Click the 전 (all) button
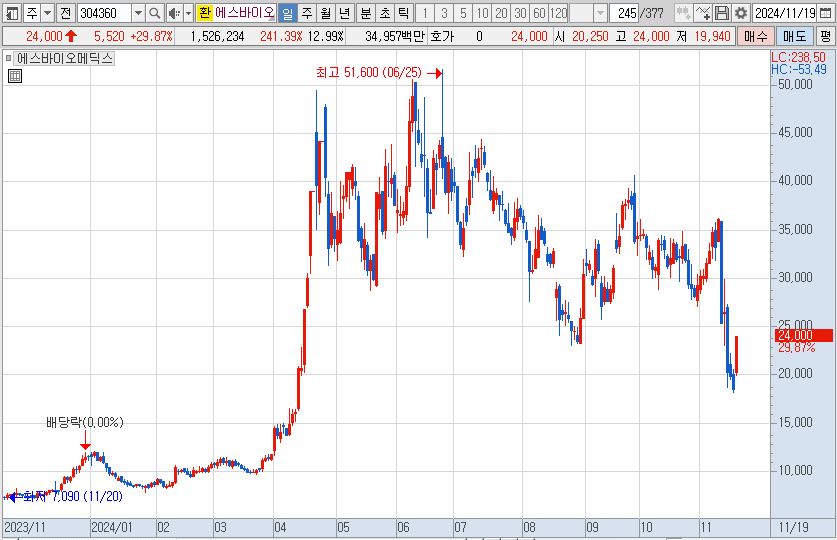 (65, 13)
